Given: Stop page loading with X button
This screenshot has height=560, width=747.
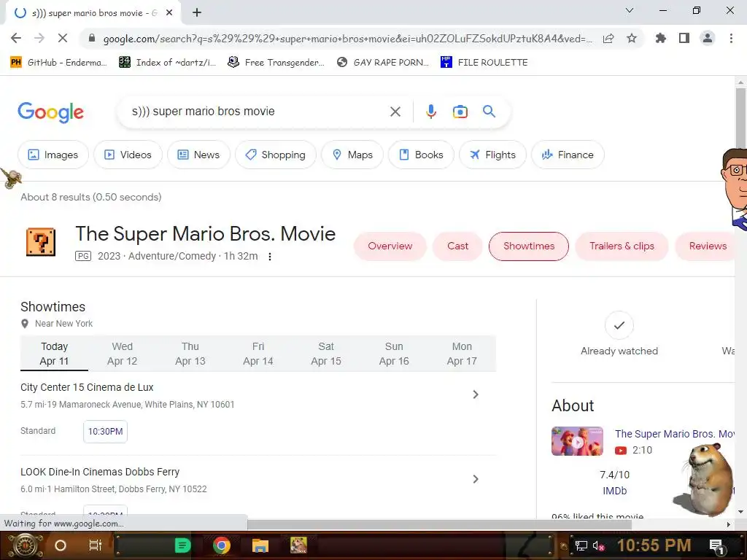Looking at the screenshot, I should (63, 38).
